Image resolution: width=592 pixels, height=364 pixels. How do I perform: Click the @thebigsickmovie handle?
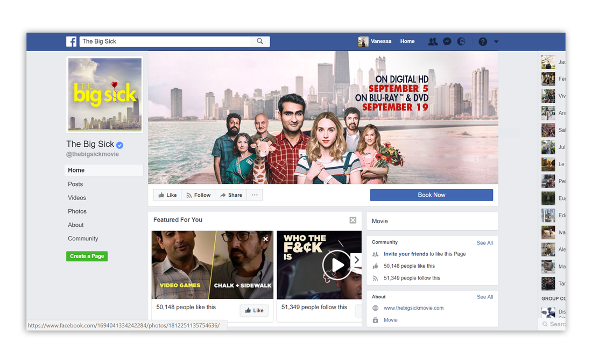[x=93, y=154]
